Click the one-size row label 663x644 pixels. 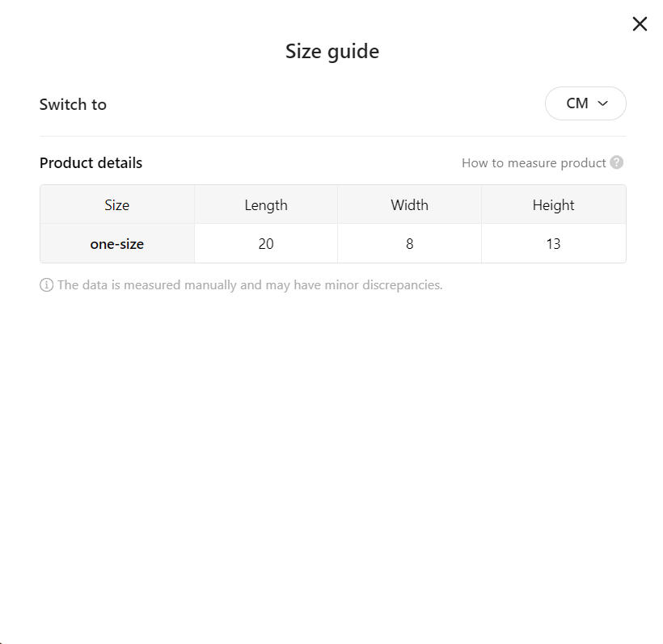point(117,243)
